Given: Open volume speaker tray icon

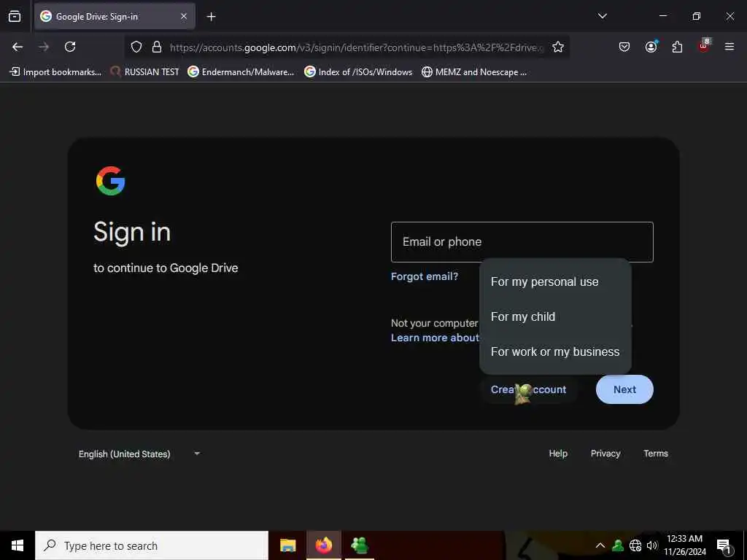Looking at the screenshot, I should click(x=651, y=545).
